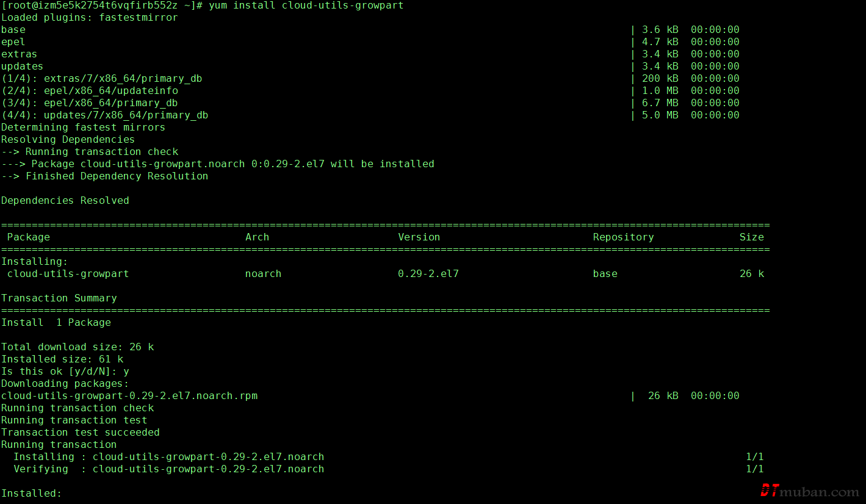Click the "Transaction Summary" heading
This screenshot has width=866, height=504.
pos(59,298)
